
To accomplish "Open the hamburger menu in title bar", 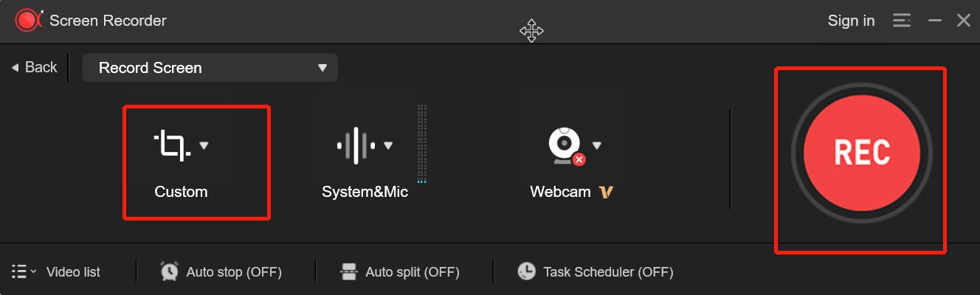I will (x=901, y=21).
